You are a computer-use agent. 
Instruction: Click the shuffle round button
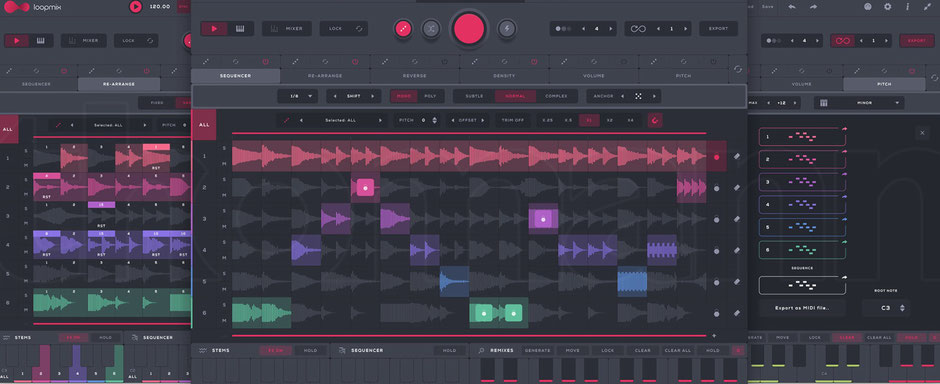tap(431, 29)
